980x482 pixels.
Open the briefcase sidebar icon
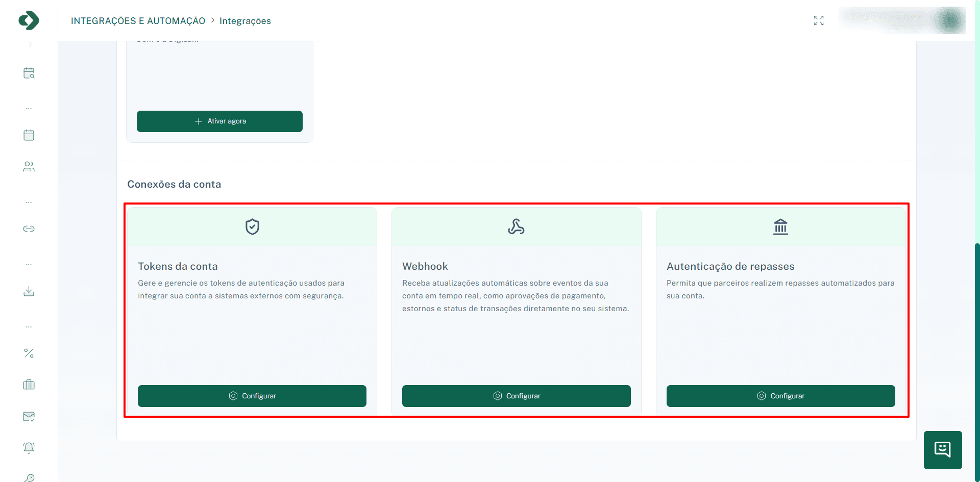coord(29,384)
